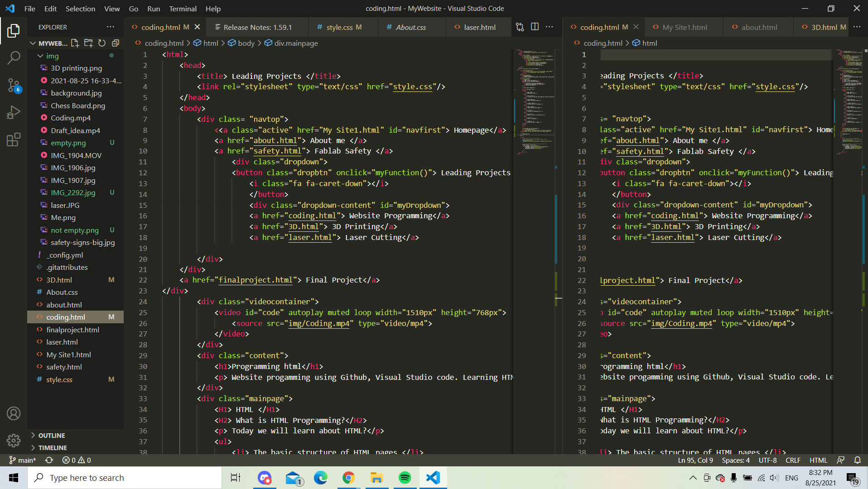The image size is (868, 489).
Task: Collapse all folders in Explorer
Action: coord(116,43)
